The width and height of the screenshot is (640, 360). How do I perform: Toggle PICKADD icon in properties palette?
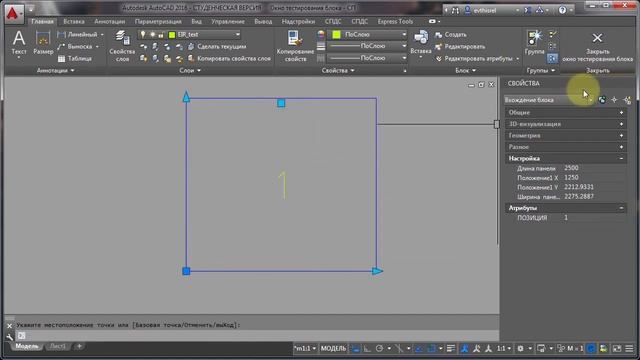click(602, 100)
